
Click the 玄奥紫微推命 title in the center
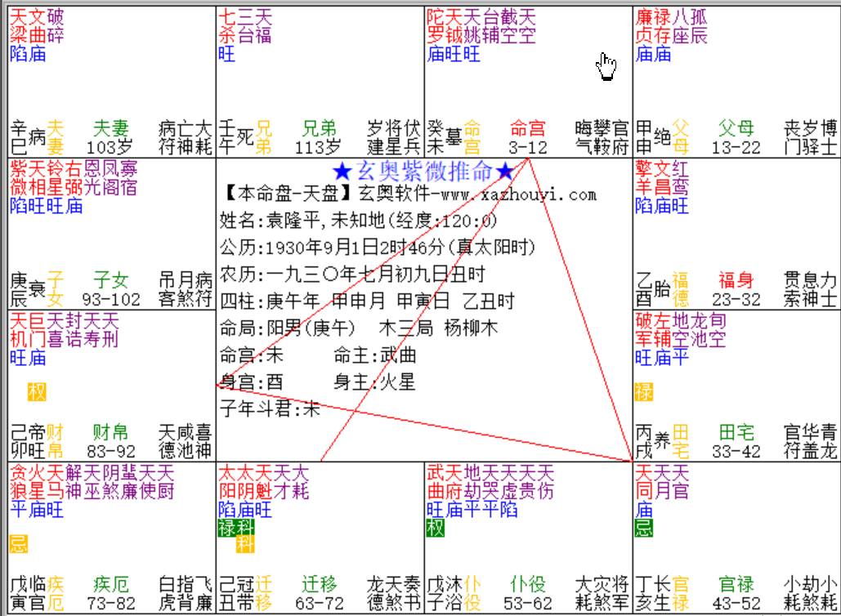(423, 172)
